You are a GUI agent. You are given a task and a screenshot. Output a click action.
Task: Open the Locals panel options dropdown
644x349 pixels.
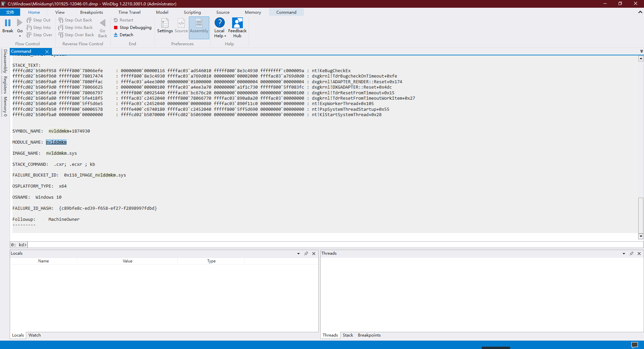299,254
